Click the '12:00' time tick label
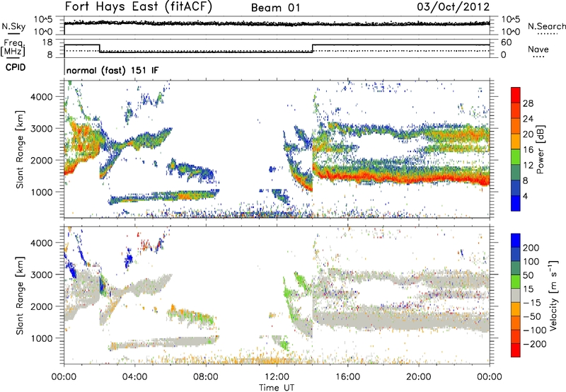 [277, 377]
